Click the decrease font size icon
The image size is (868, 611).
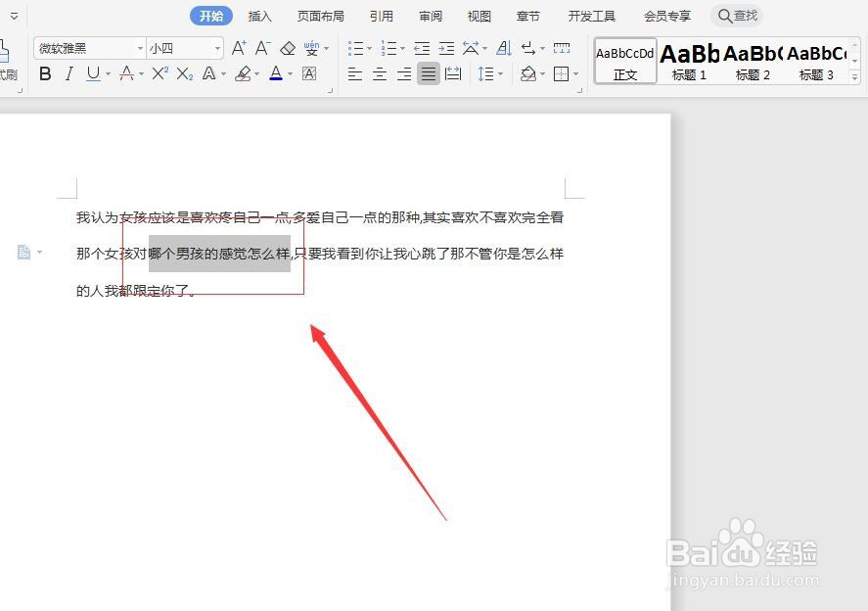pyautogui.click(x=261, y=46)
